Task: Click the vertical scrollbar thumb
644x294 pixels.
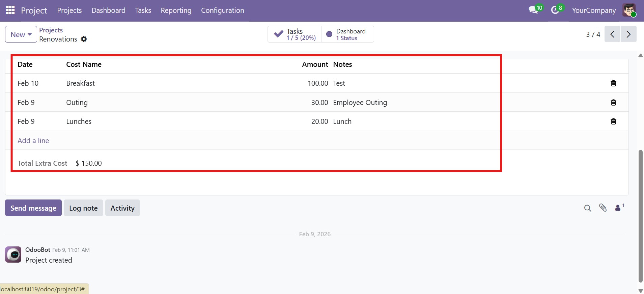Action: (x=640, y=216)
